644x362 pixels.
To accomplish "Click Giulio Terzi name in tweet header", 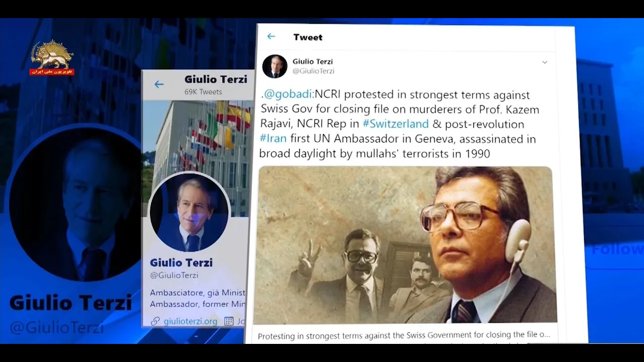I will (312, 61).
